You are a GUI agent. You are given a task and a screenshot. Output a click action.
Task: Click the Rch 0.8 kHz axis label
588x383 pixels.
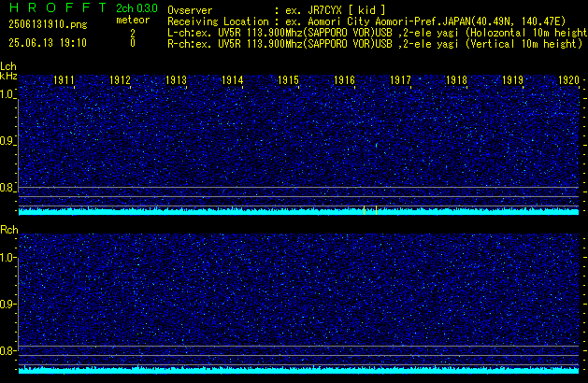click(x=7, y=350)
